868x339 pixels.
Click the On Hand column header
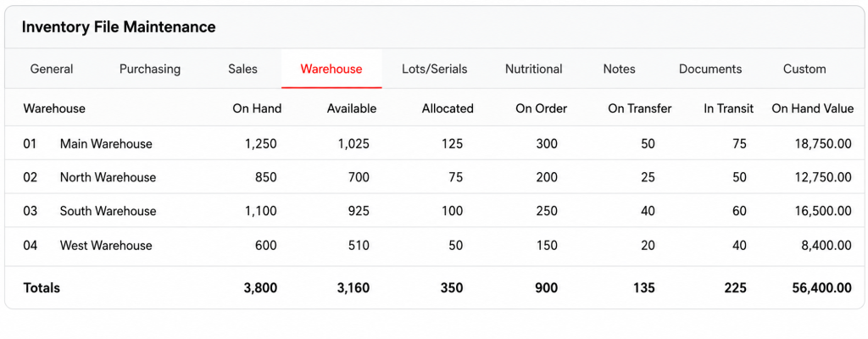click(257, 108)
